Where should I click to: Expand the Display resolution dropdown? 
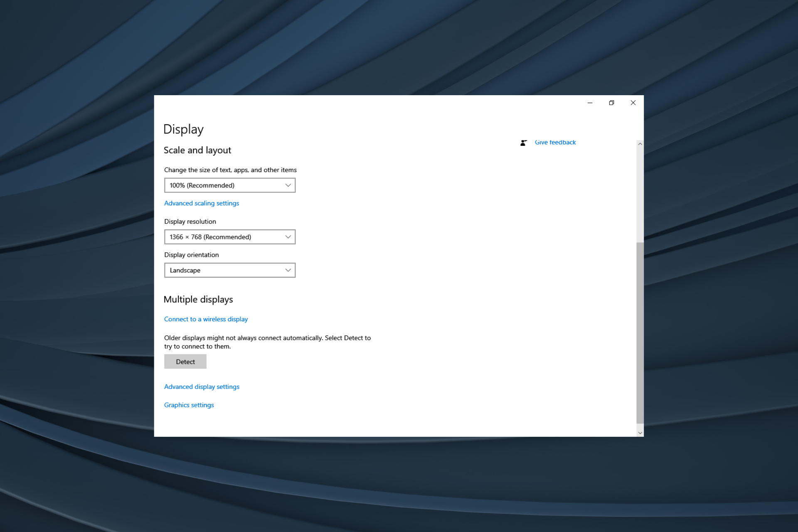click(x=229, y=237)
